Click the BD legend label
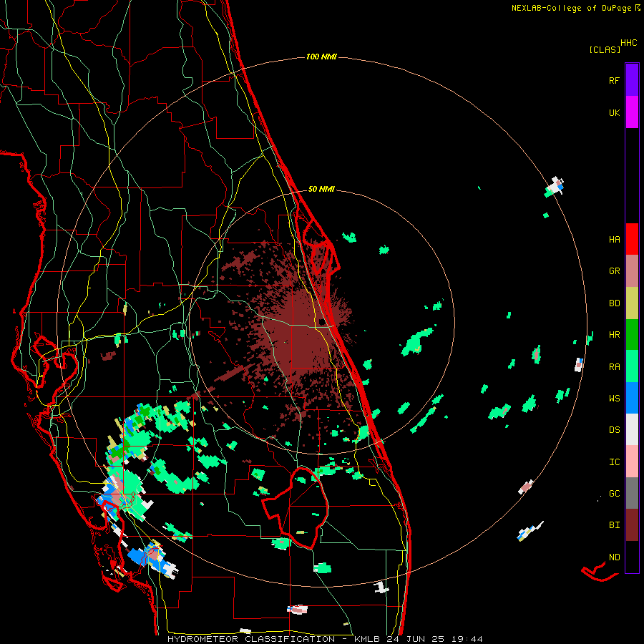This screenshot has width=644, height=644. [x=614, y=303]
